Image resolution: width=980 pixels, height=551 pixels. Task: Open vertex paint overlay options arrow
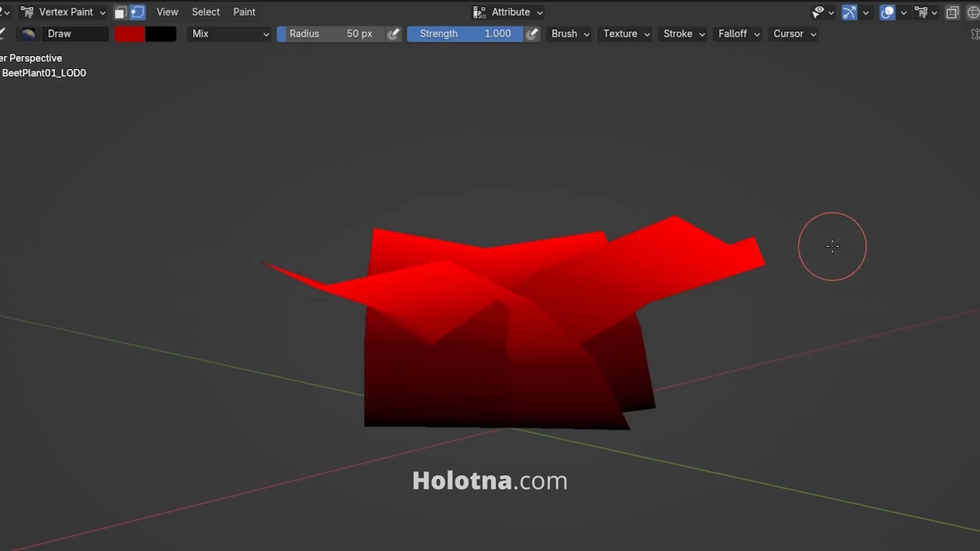coord(934,12)
